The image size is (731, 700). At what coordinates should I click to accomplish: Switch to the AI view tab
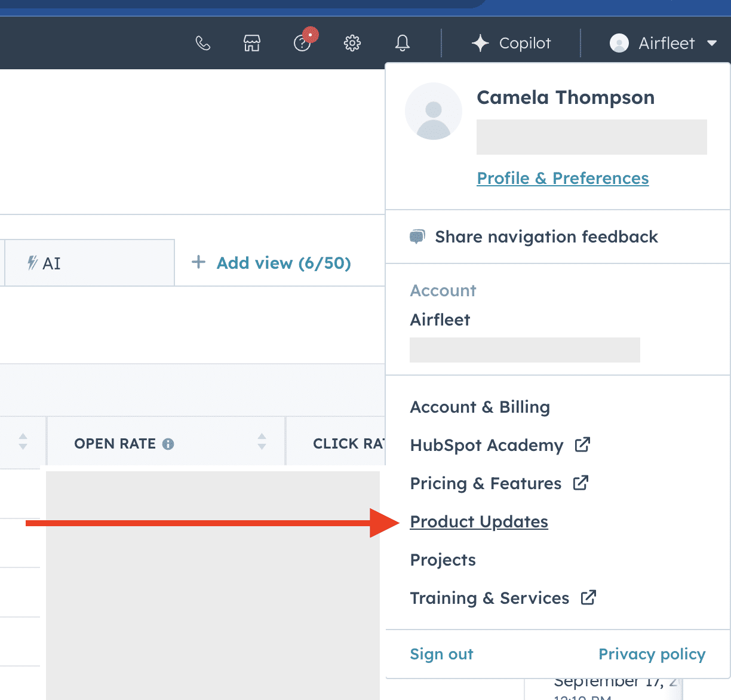(x=90, y=263)
